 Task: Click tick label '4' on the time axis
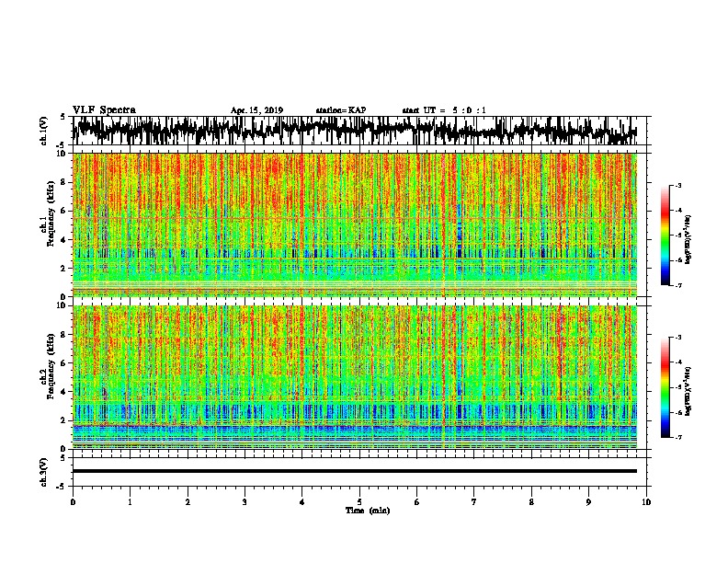(302, 502)
